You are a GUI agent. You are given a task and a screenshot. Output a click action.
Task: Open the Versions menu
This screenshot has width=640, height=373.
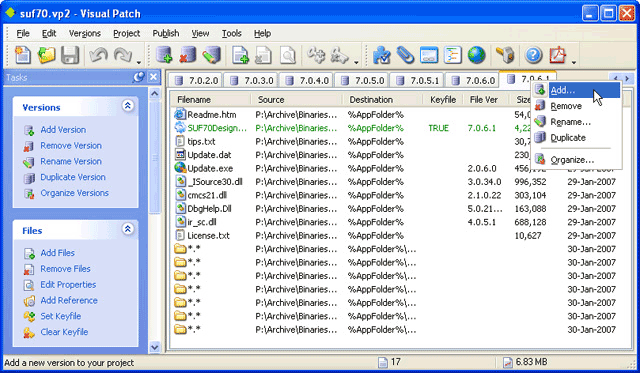click(x=84, y=33)
